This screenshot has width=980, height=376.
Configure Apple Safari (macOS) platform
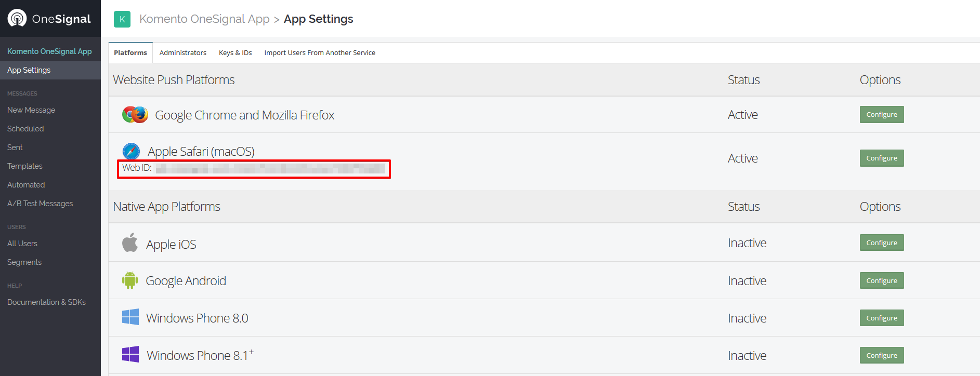pos(882,158)
